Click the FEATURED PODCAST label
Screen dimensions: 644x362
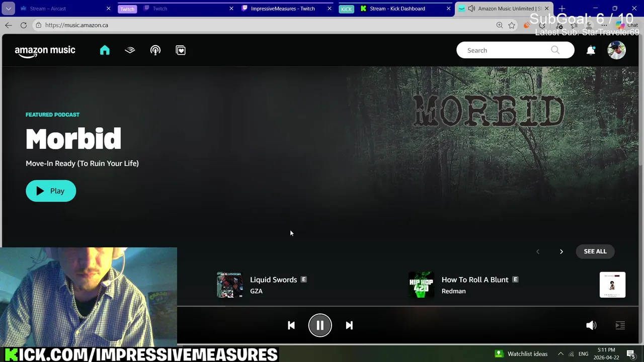(x=52, y=115)
